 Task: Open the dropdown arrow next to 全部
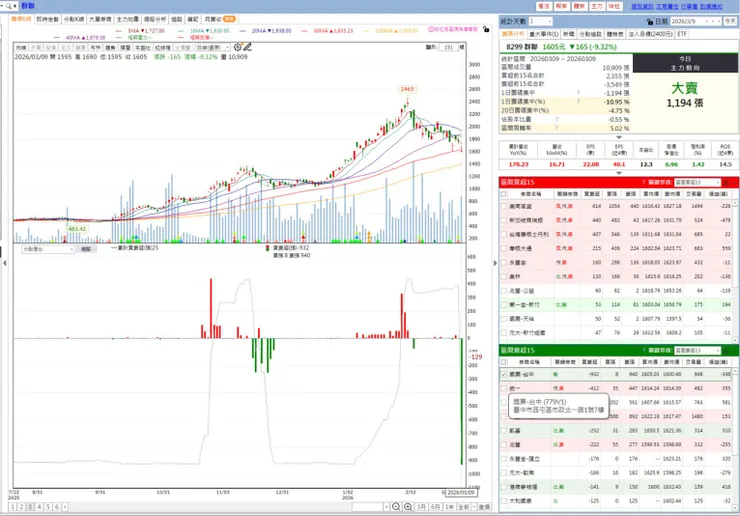[x=474, y=507]
